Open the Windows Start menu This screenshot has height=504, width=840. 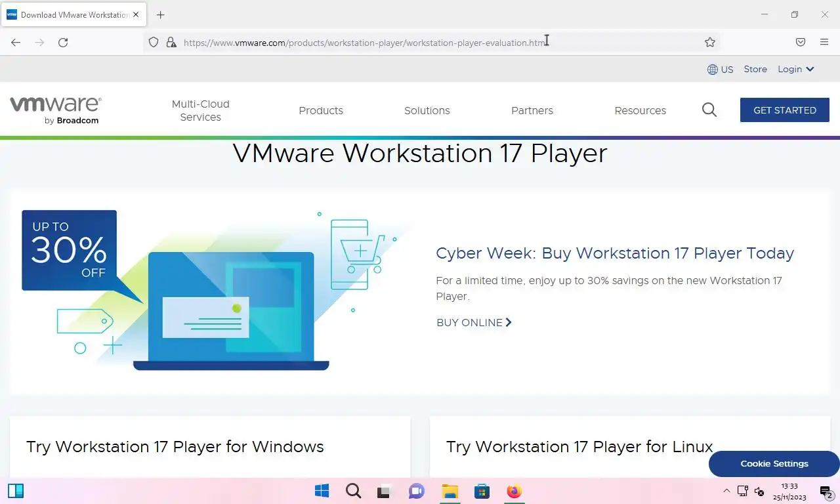click(322, 491)
